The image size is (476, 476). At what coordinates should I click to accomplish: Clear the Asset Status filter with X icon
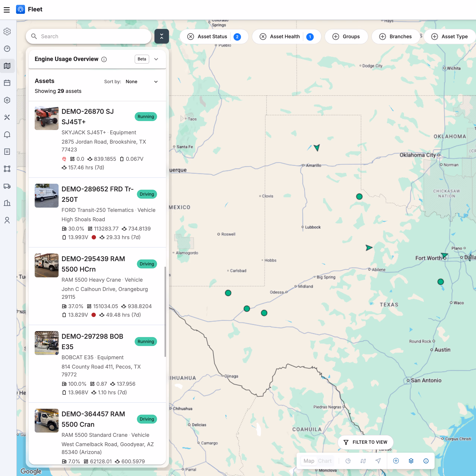[190, 37]
